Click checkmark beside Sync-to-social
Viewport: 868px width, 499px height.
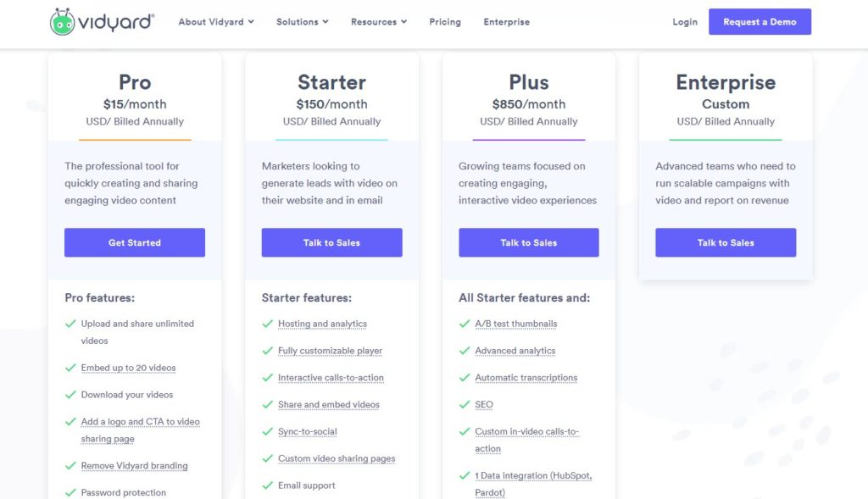[x=267, y=431]
